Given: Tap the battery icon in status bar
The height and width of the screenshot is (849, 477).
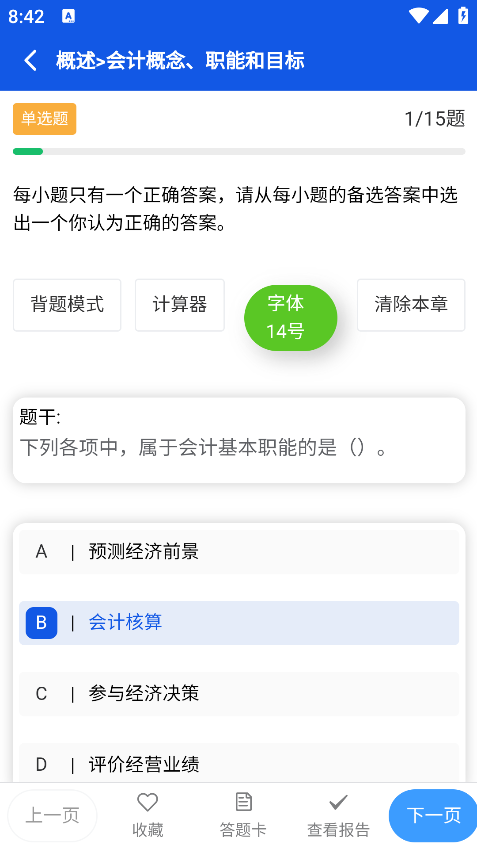Looking at the screenshot, I should tap(463, 16).
